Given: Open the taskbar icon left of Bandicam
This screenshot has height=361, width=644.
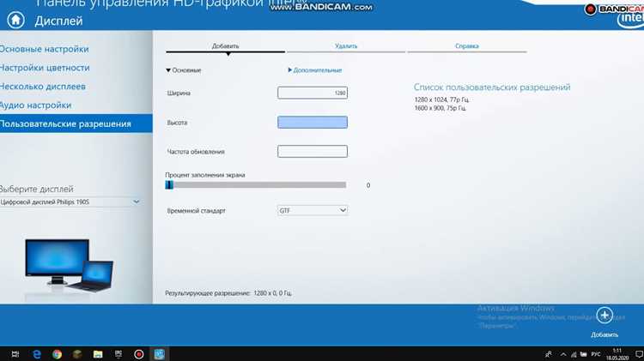Looking at the screenshot, I should [x=118, y=354].
